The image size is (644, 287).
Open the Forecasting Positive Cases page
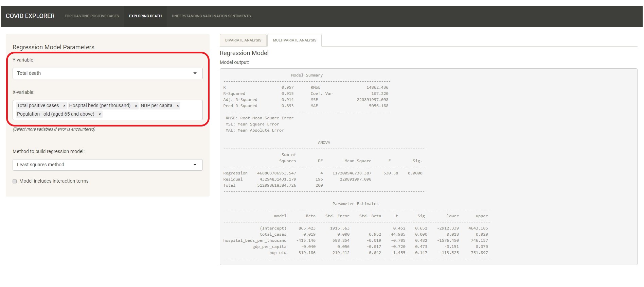pyautogui.click(x=92, y=16)
